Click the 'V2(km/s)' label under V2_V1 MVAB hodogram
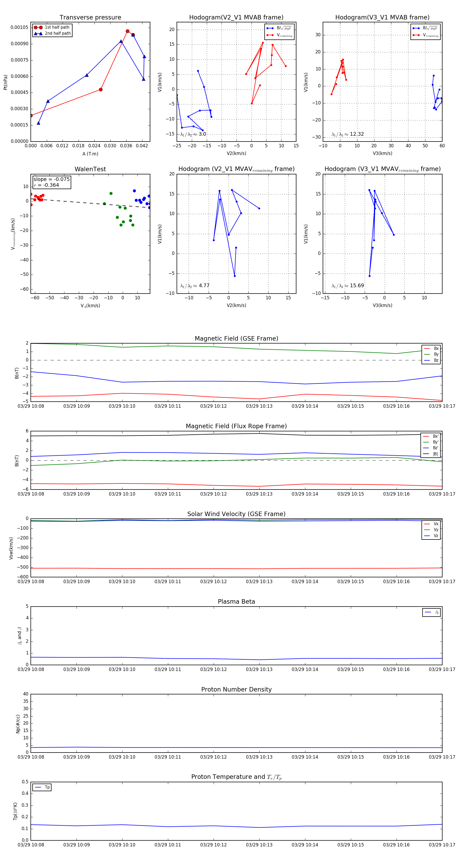Image resolution: width=473 pixels, height=868 pixels. click(236, 154)
